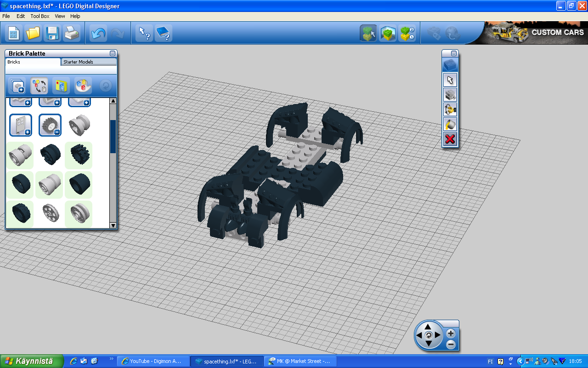588x368 pixels.
Task: Open the Help menu
Action: point(75,16)
